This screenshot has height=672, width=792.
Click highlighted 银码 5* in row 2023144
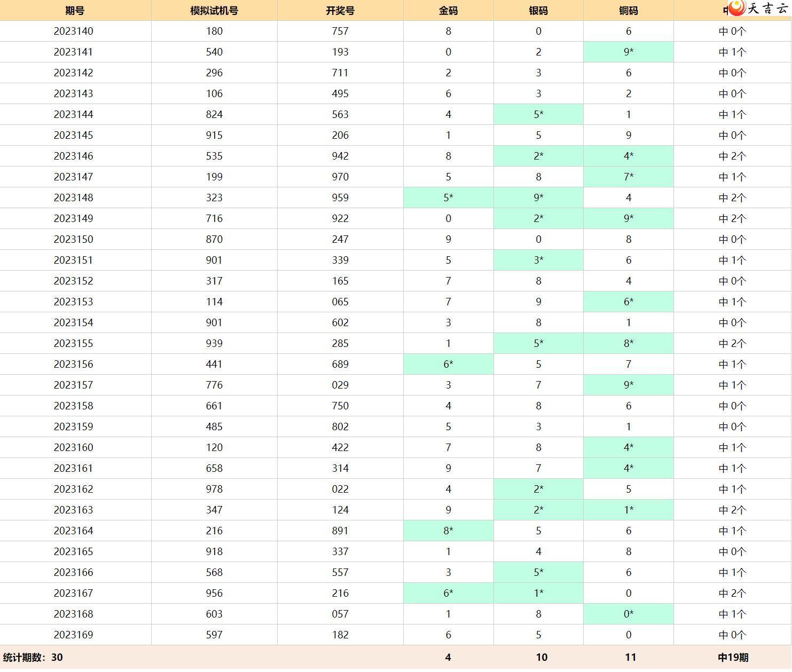click(538, 115)
